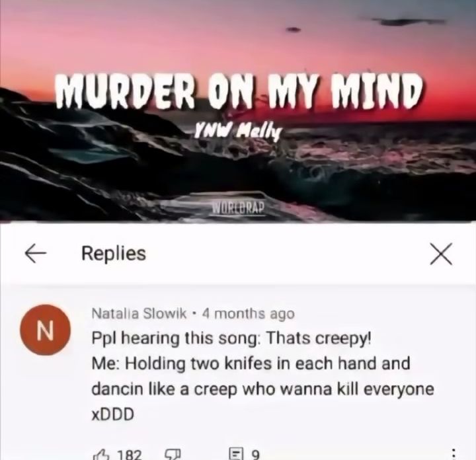This screenshot has width=476, height=460.
Task: Open the three-dot more options menu
Action: 454,454
